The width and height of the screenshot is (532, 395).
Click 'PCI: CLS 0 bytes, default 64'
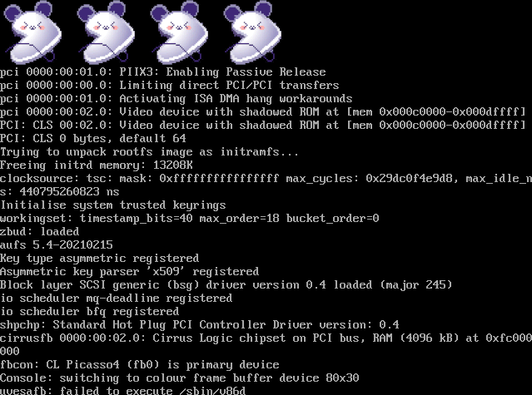(x=93, y=139)
